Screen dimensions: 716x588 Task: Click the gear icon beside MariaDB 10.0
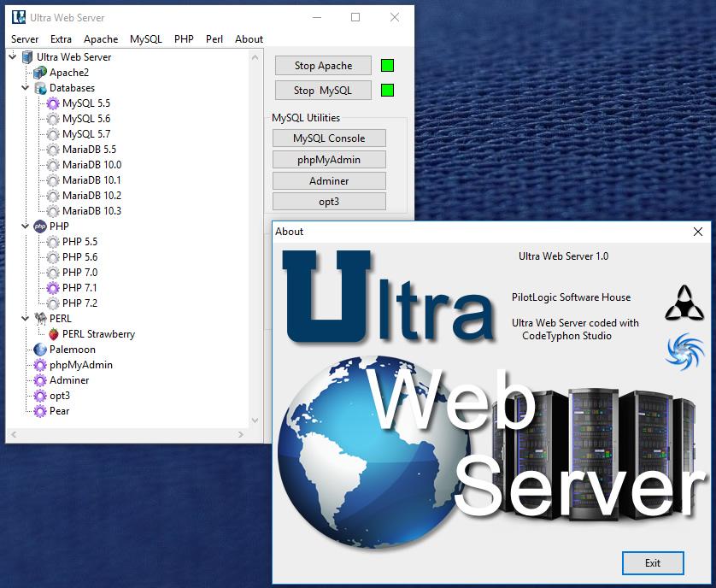[53, 165]
